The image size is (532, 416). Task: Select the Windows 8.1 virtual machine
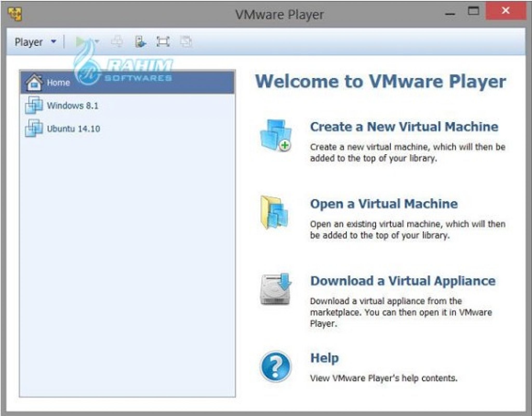pyautogui.click(x=72, y=106)
